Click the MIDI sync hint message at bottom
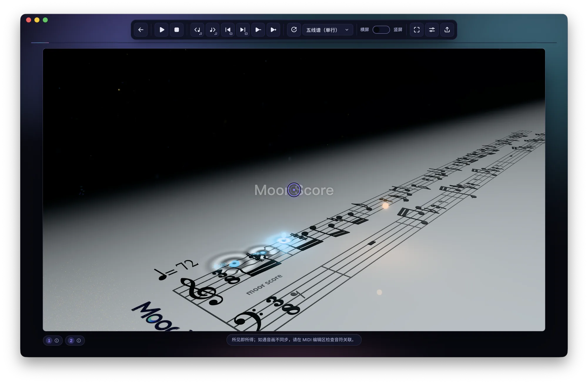The image size is (588, 384). pyautogui.click(x=294, y=340)
